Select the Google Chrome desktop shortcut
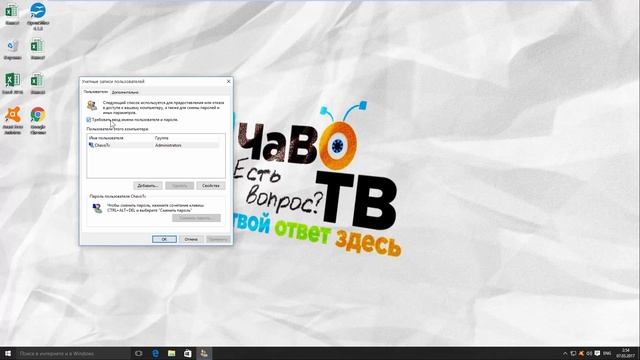Image resolution: width=640 pixels, height=360 pixels. coord(38,120)
